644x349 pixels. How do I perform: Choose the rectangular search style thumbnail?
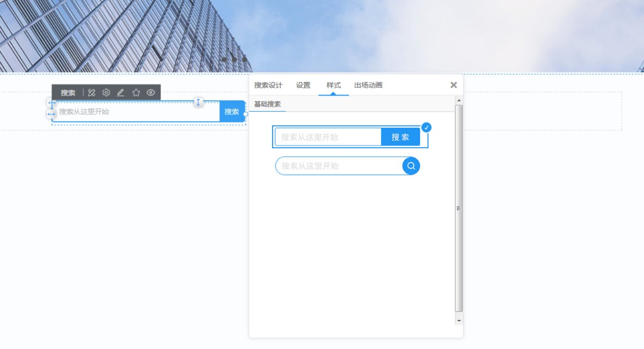[350, 137]
